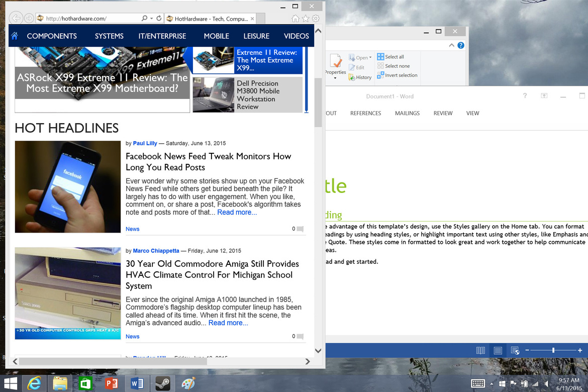Open Properties in File Explorer ribbon

point(335,64)
